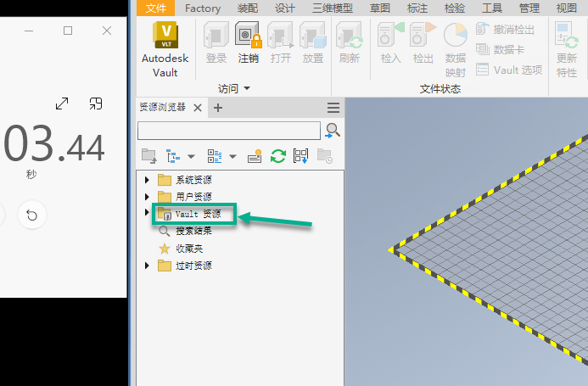Viewport: 588px width, 386px height.
Task: Click the list view mode icon
Action: [x=215, y=156]
